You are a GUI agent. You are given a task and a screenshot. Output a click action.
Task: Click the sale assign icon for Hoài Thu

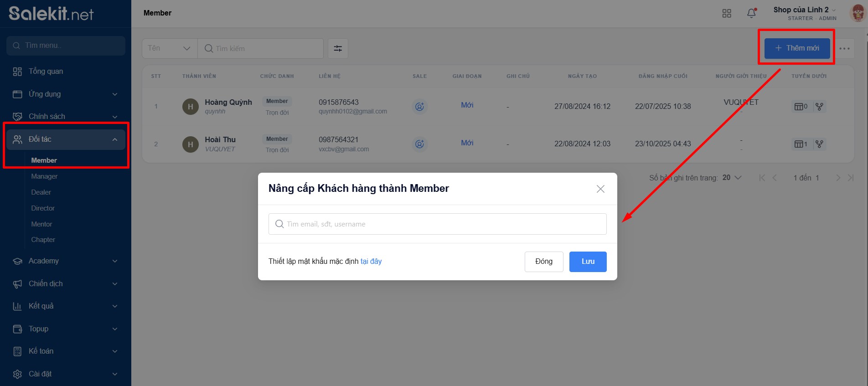pos(419,144)
